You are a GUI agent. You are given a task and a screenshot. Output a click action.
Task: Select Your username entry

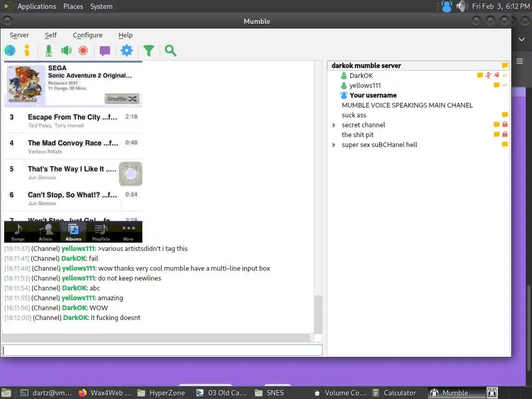point(373,96)
